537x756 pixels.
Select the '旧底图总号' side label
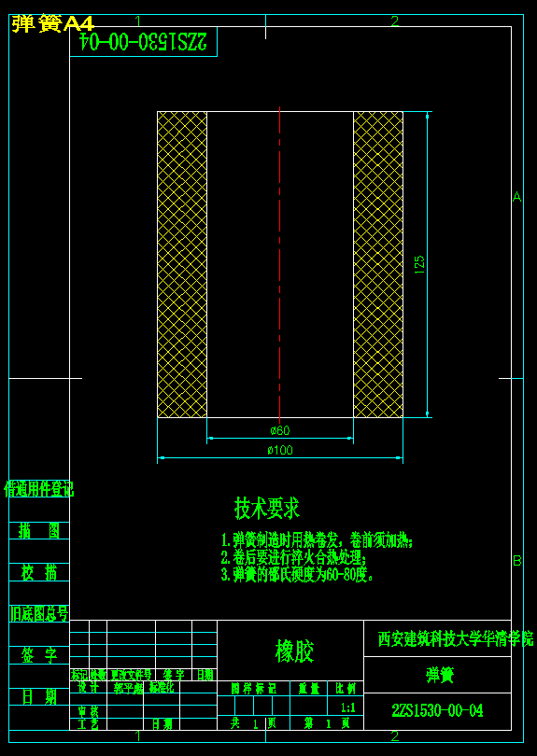coord(39,613)
